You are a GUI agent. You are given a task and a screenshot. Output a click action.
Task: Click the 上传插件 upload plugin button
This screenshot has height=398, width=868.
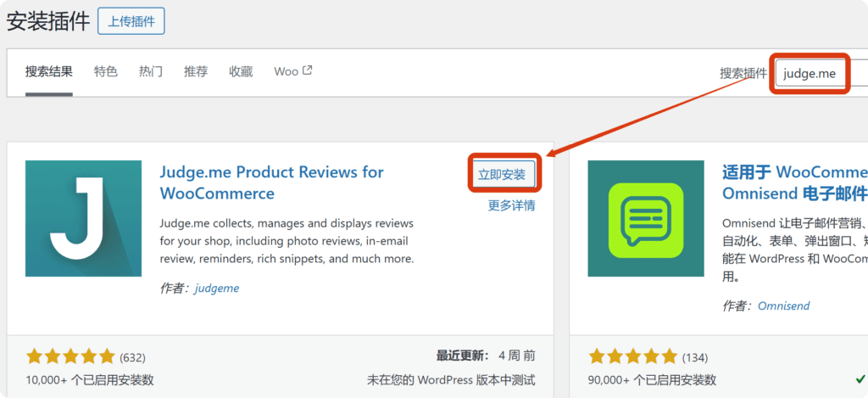[x=131, y=21]
